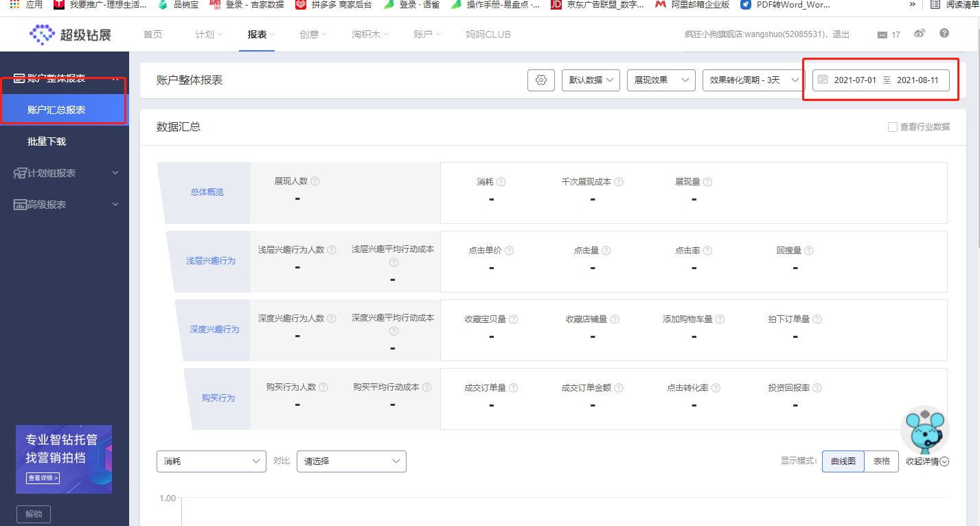Click the 超级钻展 logo
Image resolution: width=980 pixels, height=526 pixels.
[70, 34]
